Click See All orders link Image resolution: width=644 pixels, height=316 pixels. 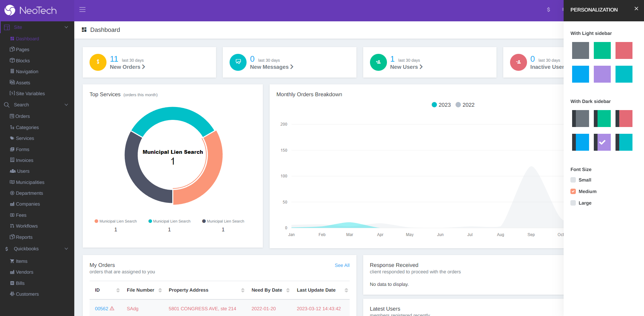(342, 265)
